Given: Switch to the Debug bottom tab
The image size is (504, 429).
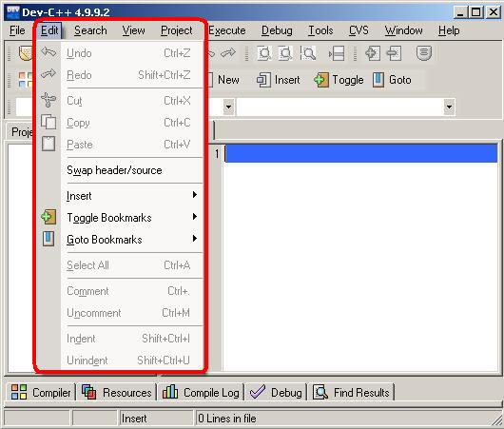Looking at the screenshot, I should pos(276,392).
